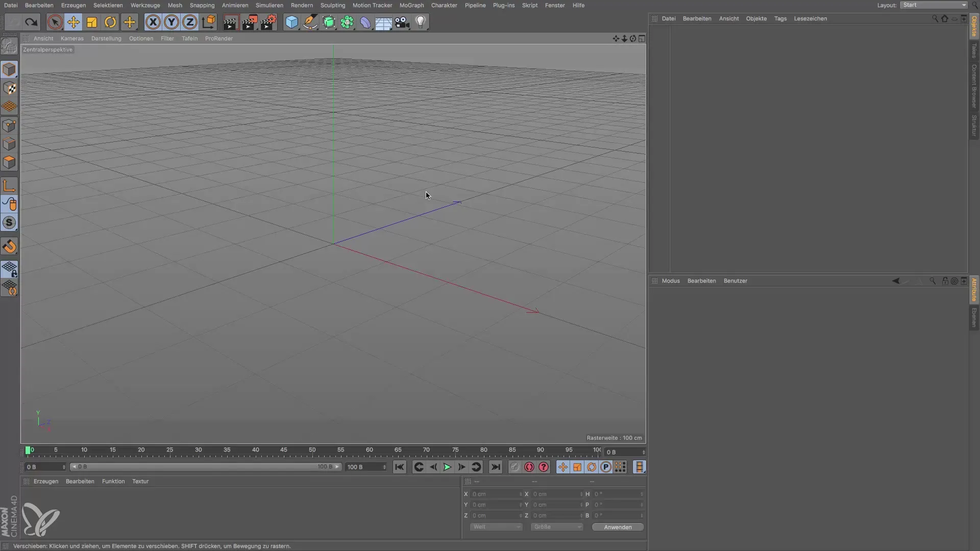Viewport: 980px width, 551px height.
Task: Open the Rendern menu
Action: [x=302, y=5]
